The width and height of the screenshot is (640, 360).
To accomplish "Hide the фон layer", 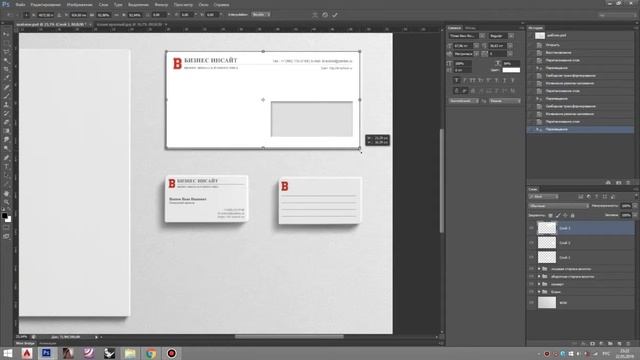I will [x=531, y=303].
